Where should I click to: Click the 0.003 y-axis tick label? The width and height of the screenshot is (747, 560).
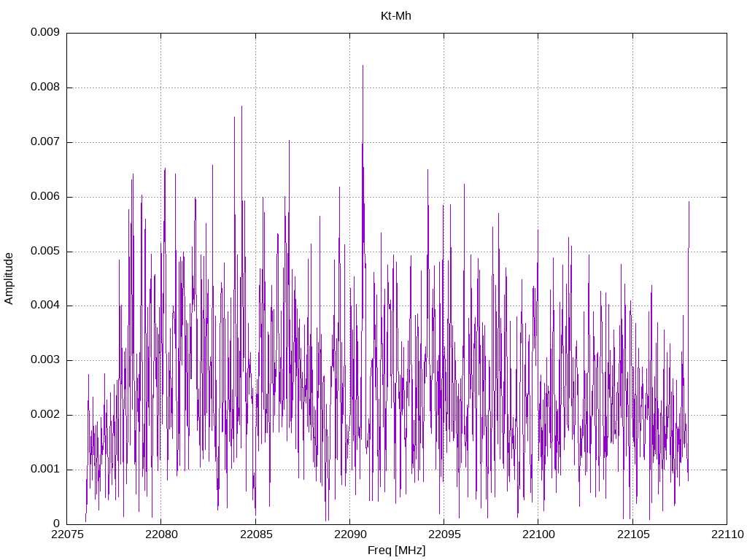(x=44, y=360)
